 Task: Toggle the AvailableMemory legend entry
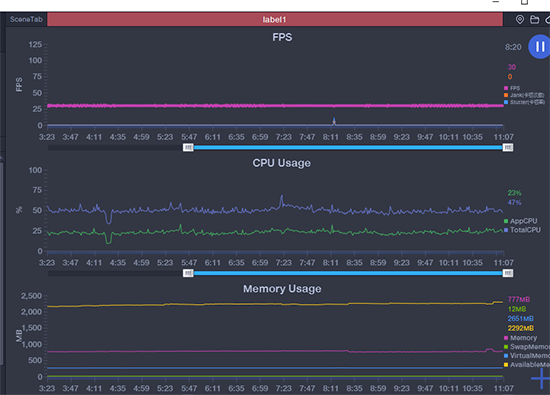point(526,364)
